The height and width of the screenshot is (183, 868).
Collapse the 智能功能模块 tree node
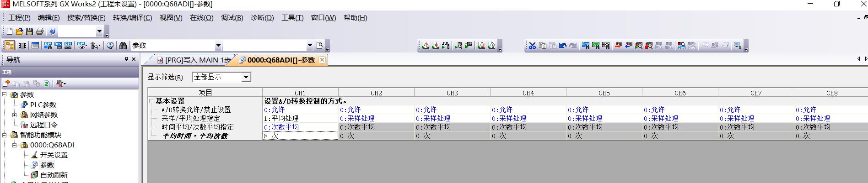point(5,135)
